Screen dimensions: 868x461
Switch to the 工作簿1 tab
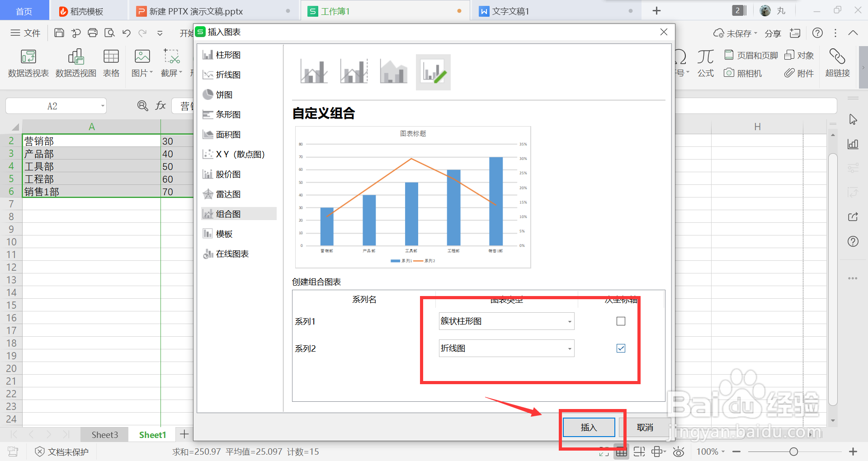click(x=385, y=11)
